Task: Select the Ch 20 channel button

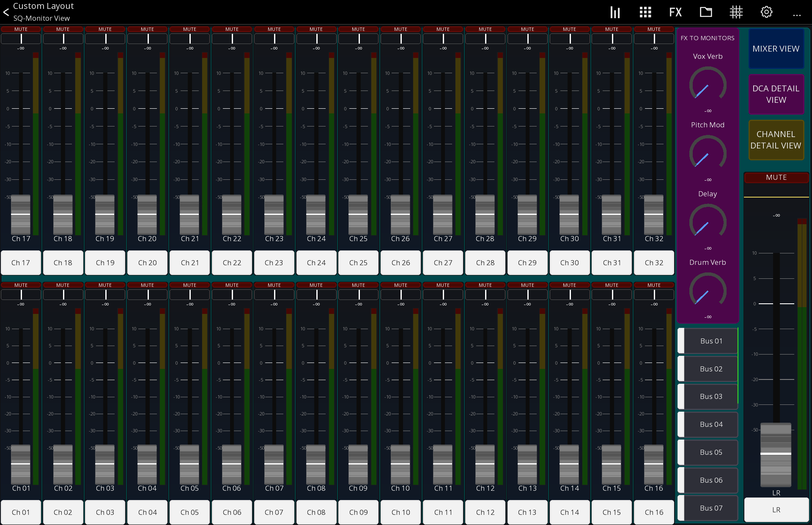Action: point(147,263)
